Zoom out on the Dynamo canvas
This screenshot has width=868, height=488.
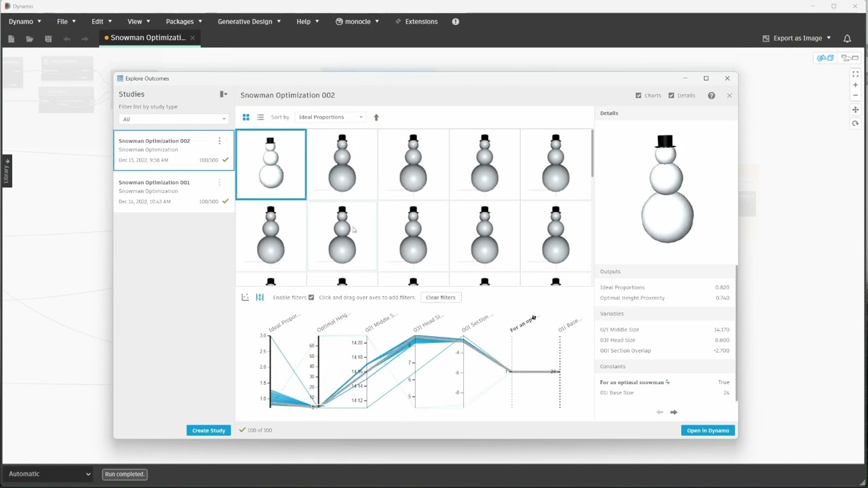tap(856, 96)
